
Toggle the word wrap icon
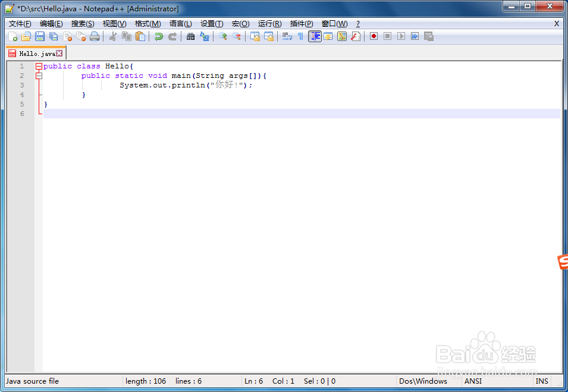(x=287, y=37)
